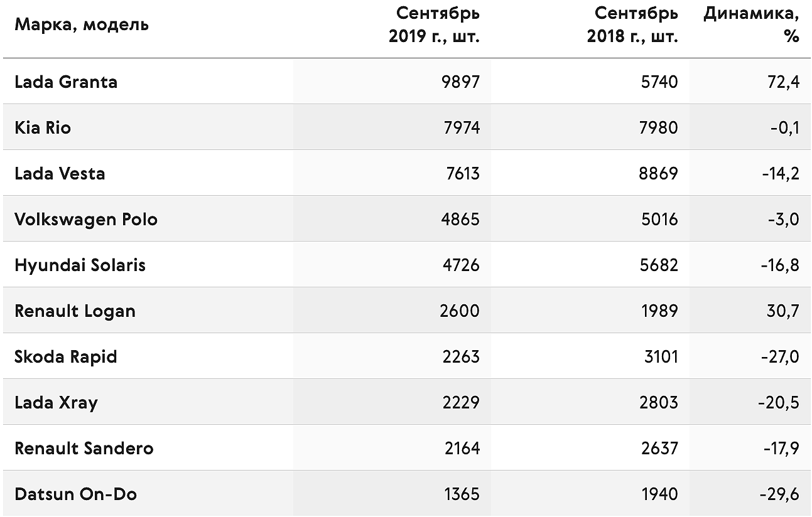Click the 3101 Skoda Rapid 2018 value
Screen dimensions: 812x517
660,357
